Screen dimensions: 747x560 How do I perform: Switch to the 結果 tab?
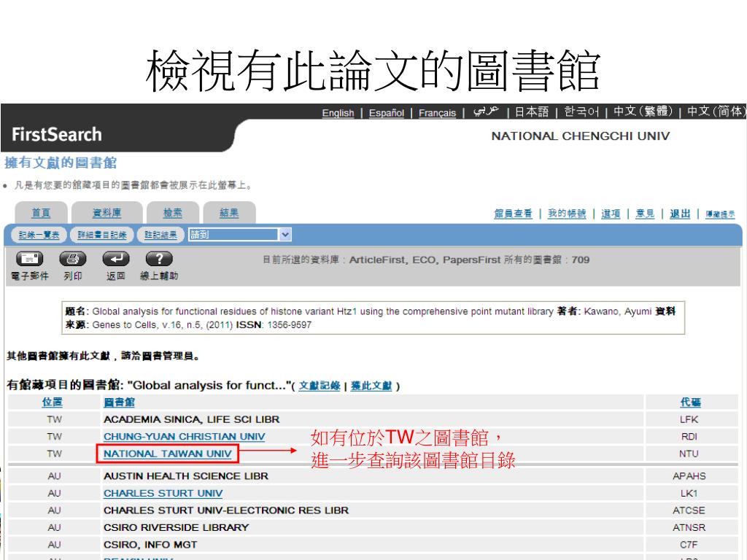pos(229,213)
